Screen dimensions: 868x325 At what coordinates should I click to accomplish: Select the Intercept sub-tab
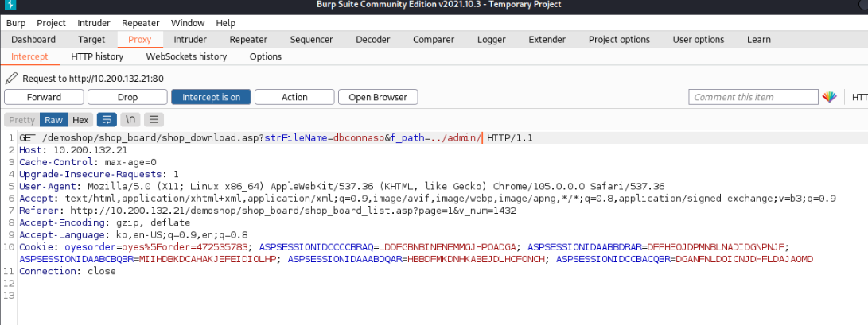point(30,56)
